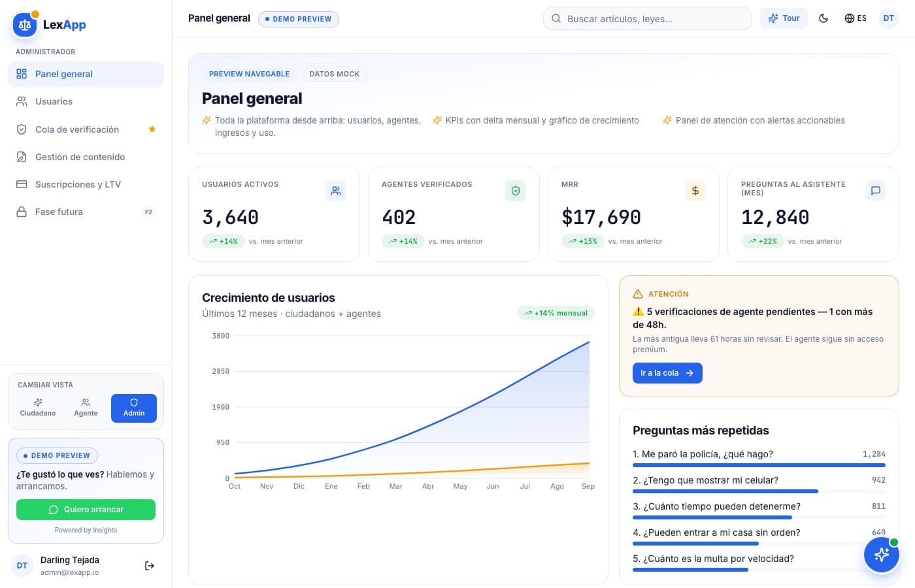Click the Panel general icon in sidebar
Viewport: 915px width, 588px height.
[22, 74]
